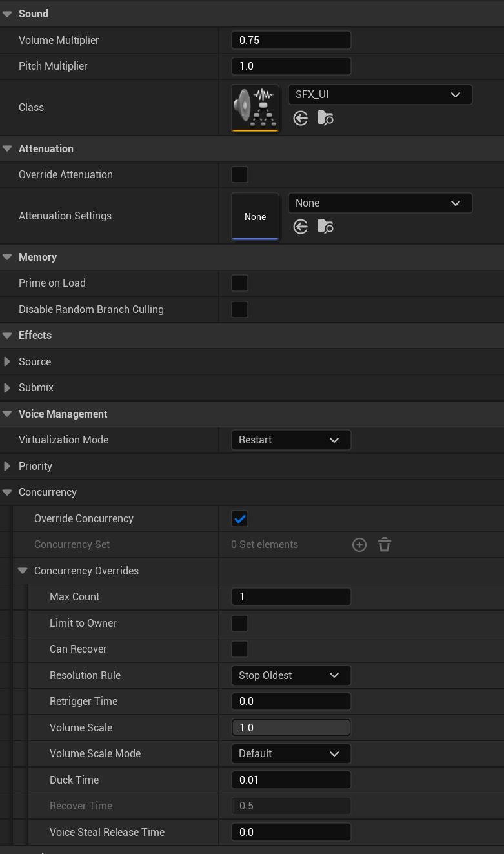Image resolution: width=504 pixels, height=854 pixels.
Task: Collapse Concurrency Overrides group
Action: click(23, 571)
